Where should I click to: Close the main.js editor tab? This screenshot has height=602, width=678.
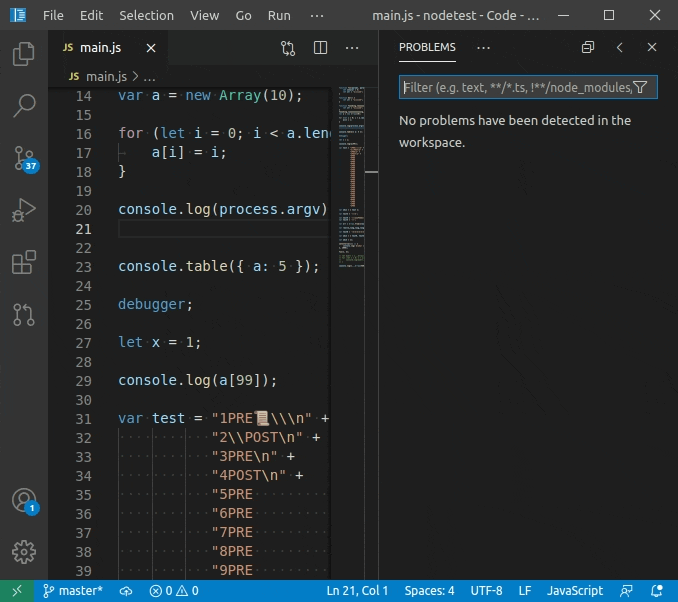(151, 48)
